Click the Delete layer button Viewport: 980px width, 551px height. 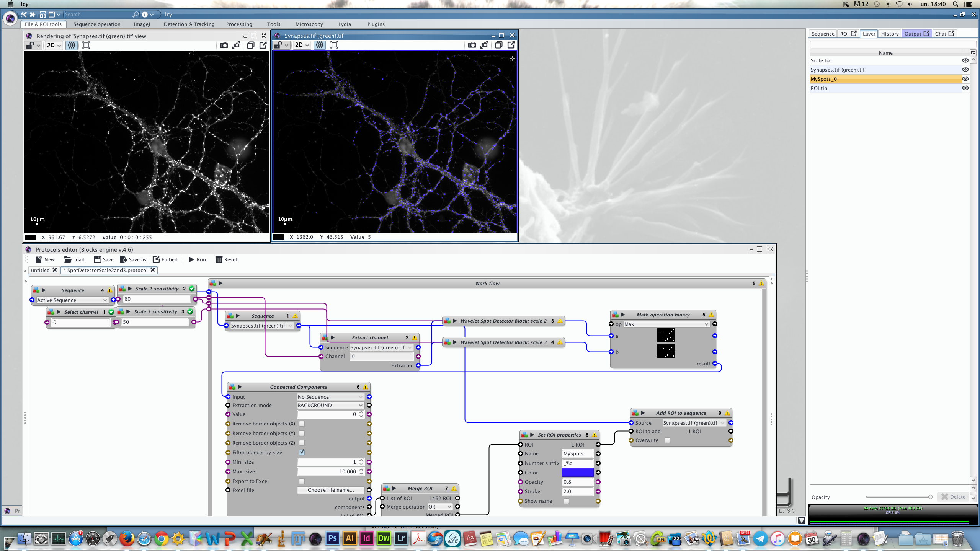point(953,497)
